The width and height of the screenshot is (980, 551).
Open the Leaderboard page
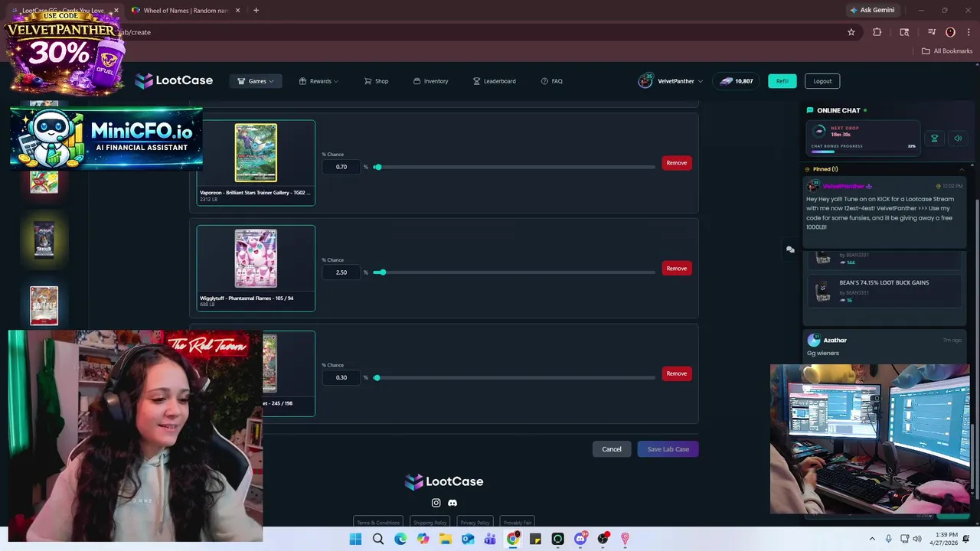[x=494, y=81]
